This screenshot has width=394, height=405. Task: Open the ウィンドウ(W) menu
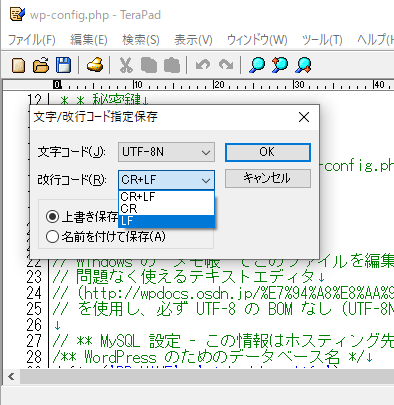(257, 40)
